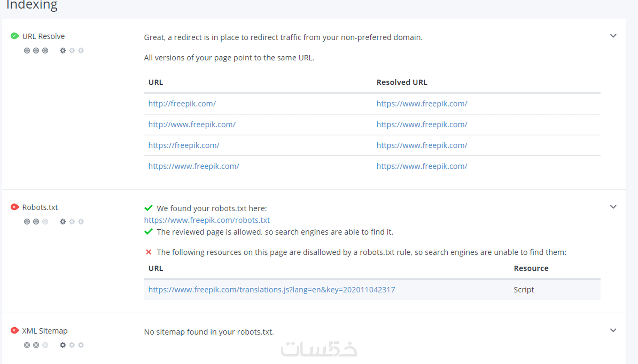The width and height of the screenshot is (638, 364).
Task: Open the http://freepik.com/ link
Action: tap(182, 104)
